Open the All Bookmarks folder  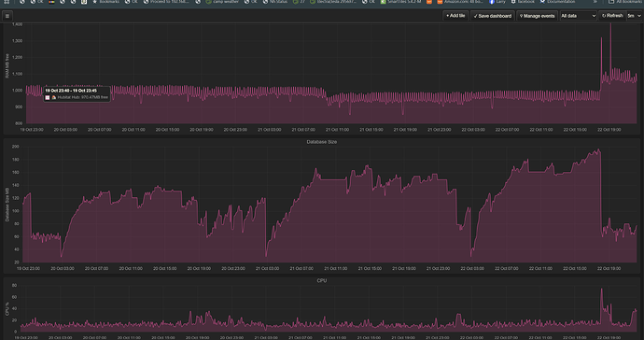tap(626, 2)
